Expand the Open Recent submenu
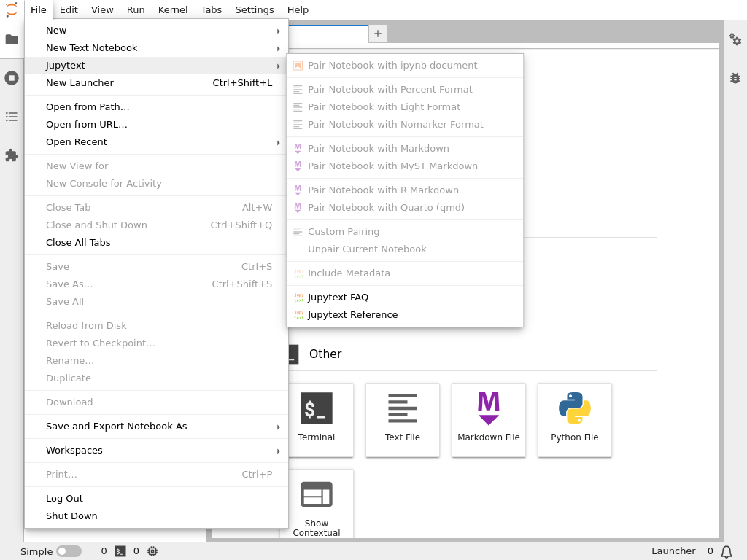 (x=156, y=142)
